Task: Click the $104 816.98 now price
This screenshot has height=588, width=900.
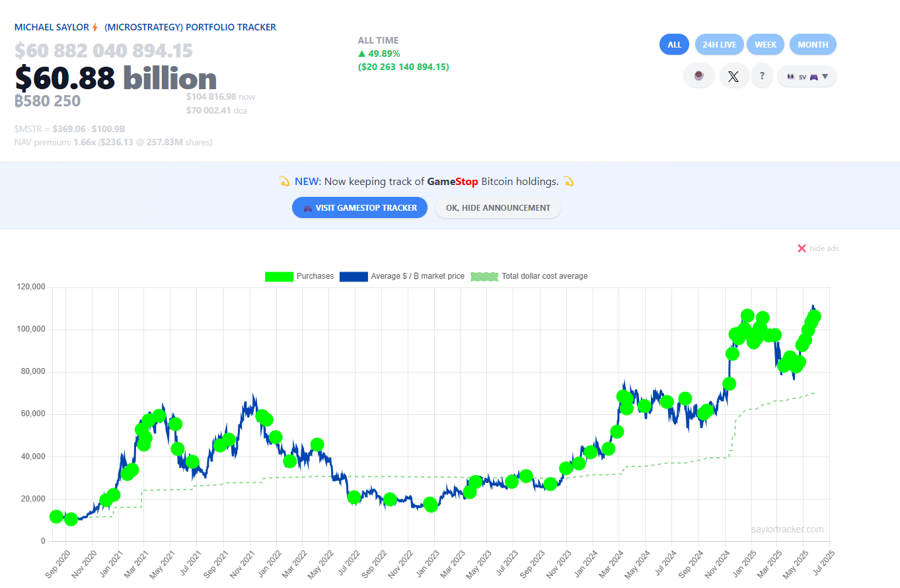Action: [x=221, y=96]
